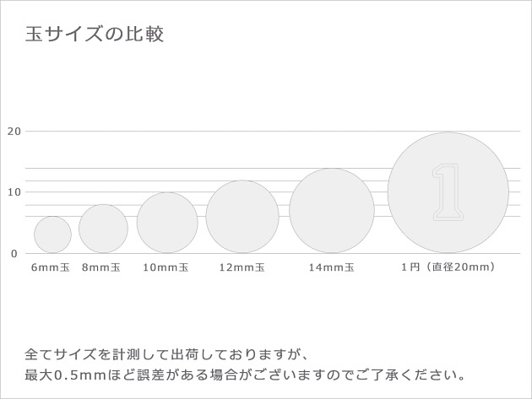Click the 6mm bead circle
The image size is (532, 399).
pos(52,235)
